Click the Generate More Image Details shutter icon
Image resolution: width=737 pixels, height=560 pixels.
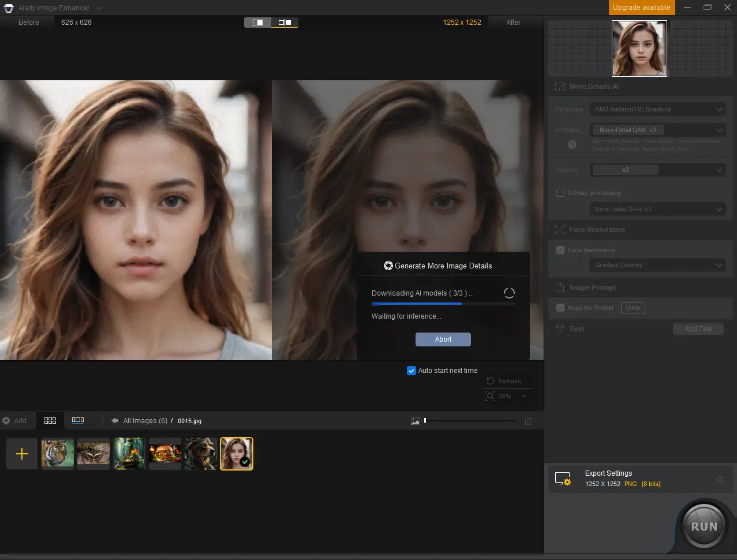coord(388,266)
